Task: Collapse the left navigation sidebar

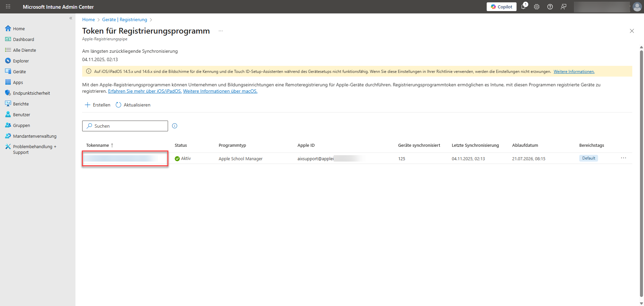Action: tap(71, 18)
